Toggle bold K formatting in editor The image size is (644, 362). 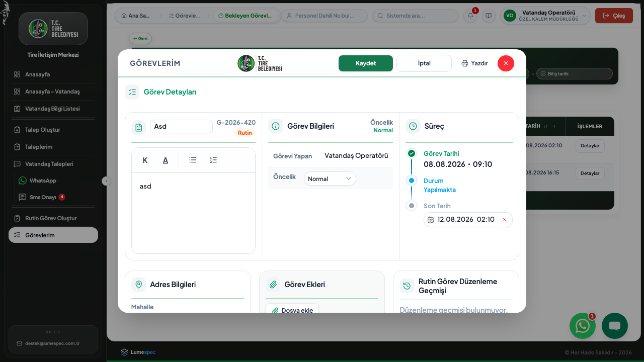(145, 160)
